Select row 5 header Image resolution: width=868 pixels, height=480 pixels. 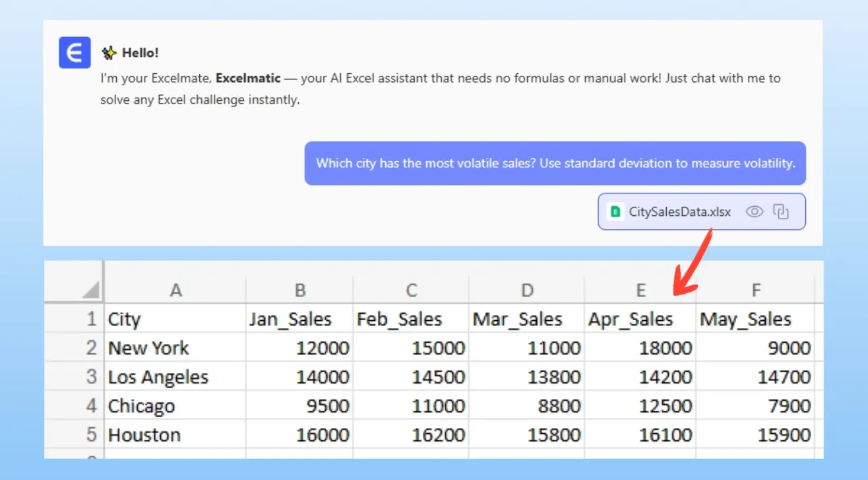click(91, 435)
